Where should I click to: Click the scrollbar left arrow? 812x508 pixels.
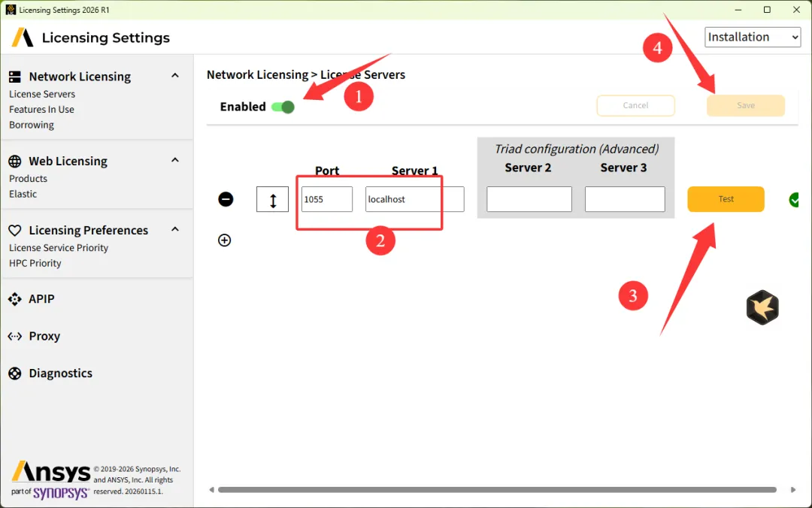coord(211,489)
